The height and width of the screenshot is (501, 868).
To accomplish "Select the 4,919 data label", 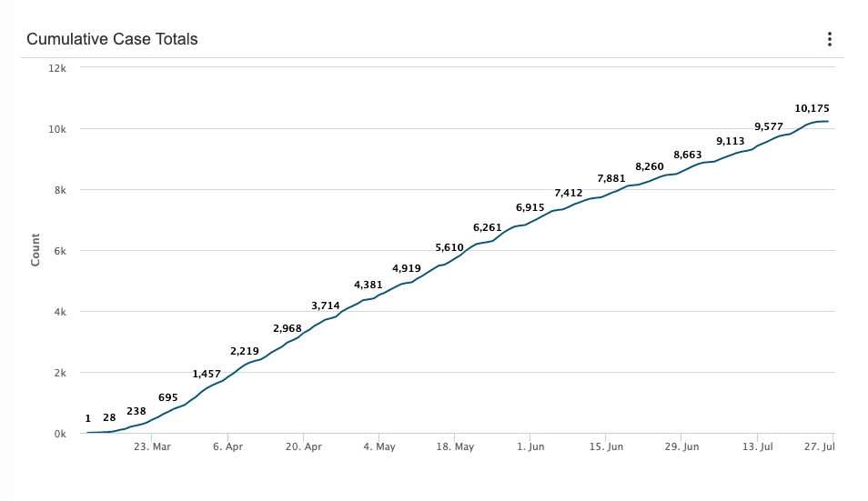I will pyautogui.click(x=407, y=268).
